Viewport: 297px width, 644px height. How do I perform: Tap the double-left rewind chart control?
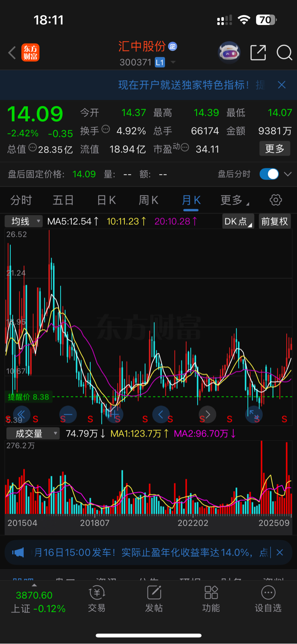[21, 414]
